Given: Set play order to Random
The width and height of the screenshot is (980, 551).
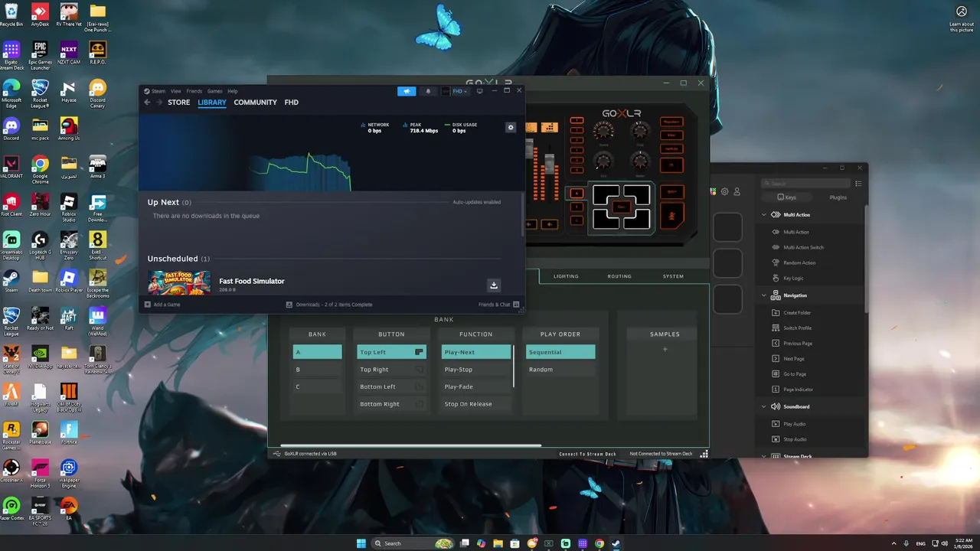Looking at the screenshot, I should click(560, 370).
